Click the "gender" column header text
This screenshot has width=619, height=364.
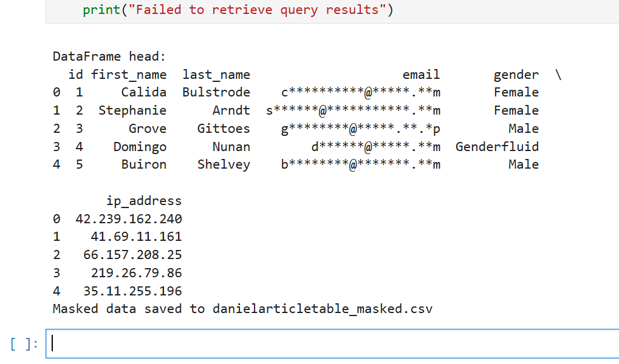click(x=516, y=75)
